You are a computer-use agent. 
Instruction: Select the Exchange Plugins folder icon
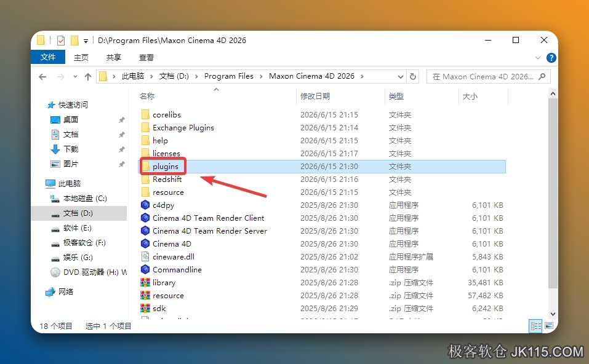pos(145,128)
